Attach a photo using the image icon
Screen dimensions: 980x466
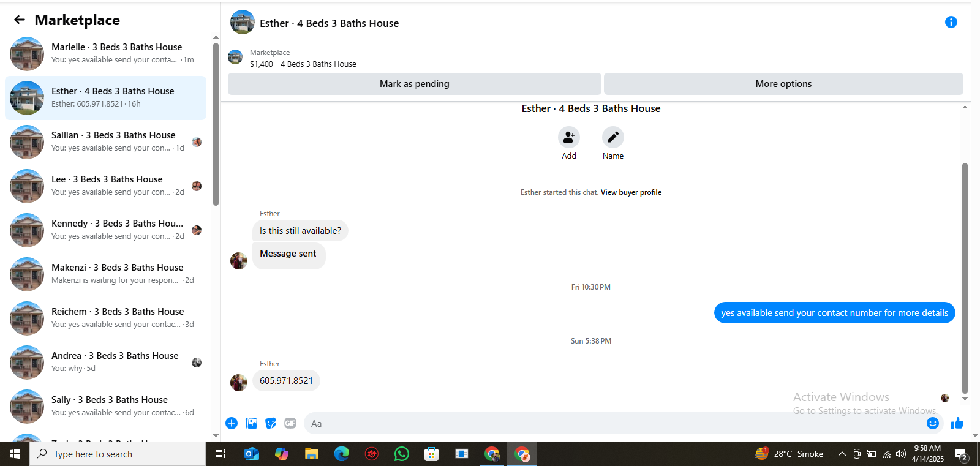(x=251, y=423)
